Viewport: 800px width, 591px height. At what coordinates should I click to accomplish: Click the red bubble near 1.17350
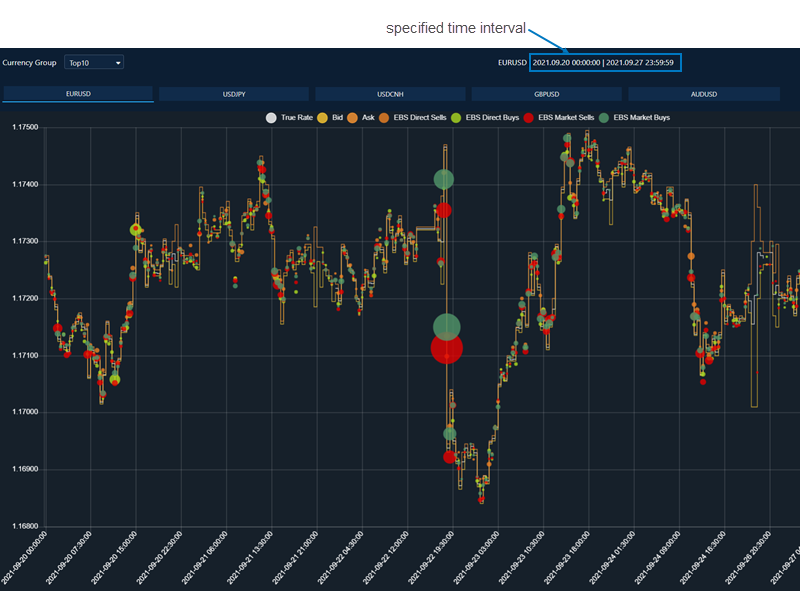point(444,210)
